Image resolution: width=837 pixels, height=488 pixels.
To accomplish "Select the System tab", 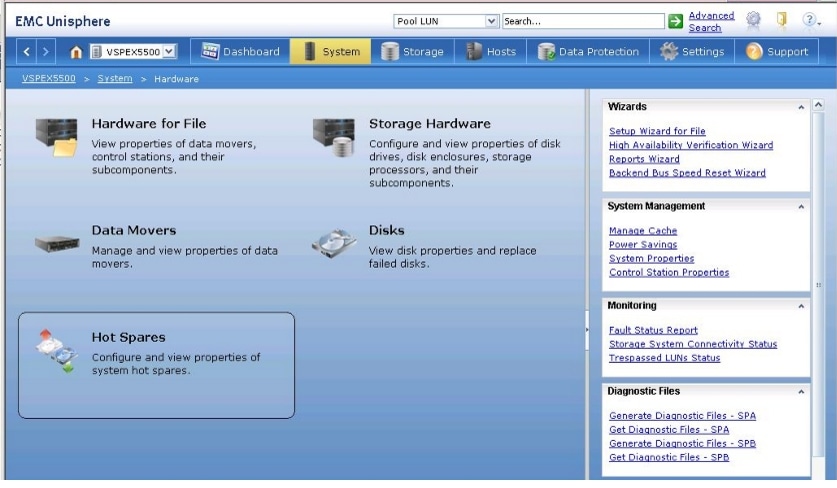I will [331, 52].
